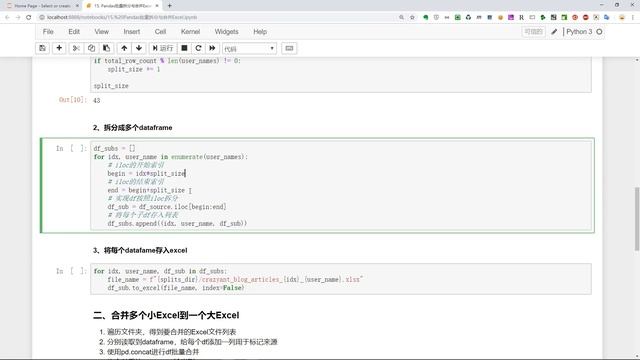The image size is (640, 360).
Task: Click the notebook vertical scrollbar thumb
Action: (637, 218)
